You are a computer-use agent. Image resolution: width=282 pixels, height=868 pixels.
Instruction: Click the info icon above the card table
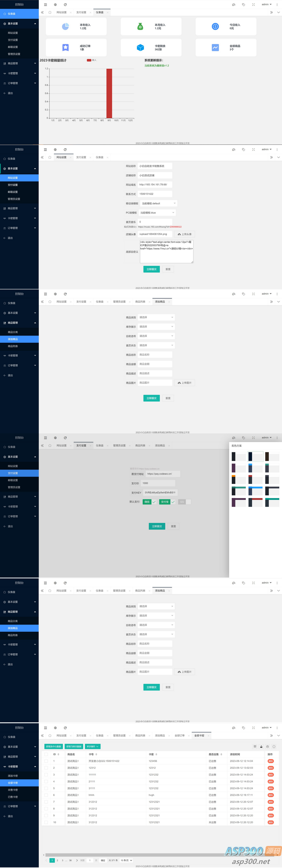coord(274,746)
